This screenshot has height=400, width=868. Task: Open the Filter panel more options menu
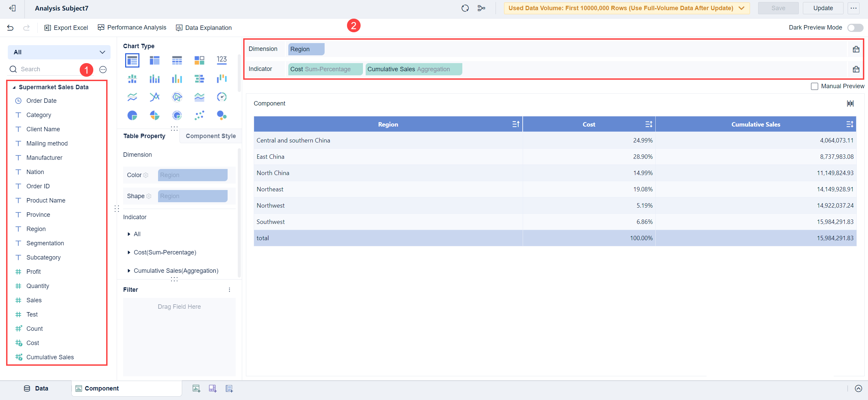point(229,290)
